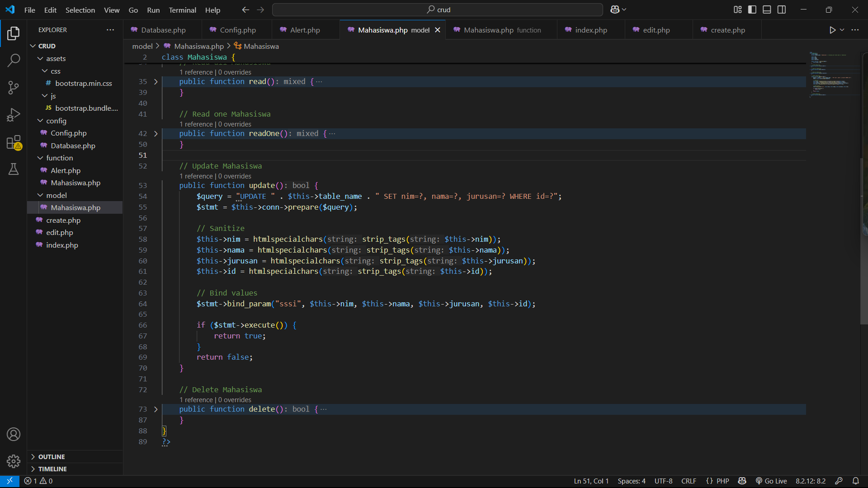Open the Manage gear menu
Image resolution: width=868 pixels, height=488 pixels.
(14, 461)
